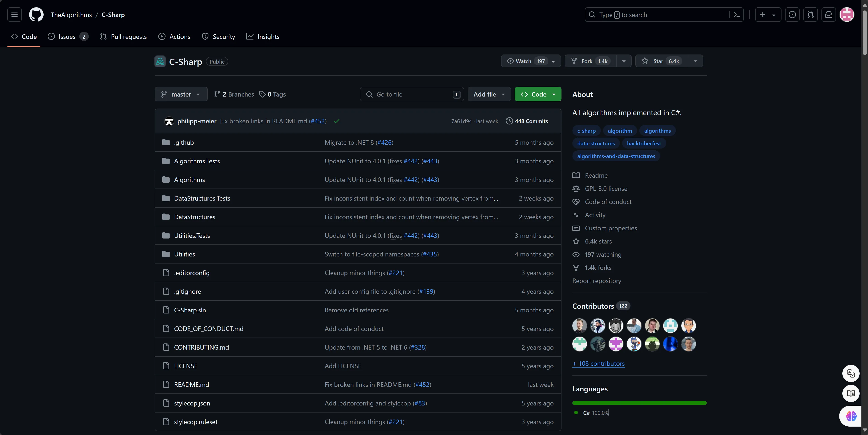The width and height of the screenshot is (868, 435).
Task: Click the Readme book icon
Action: (576, 175)
